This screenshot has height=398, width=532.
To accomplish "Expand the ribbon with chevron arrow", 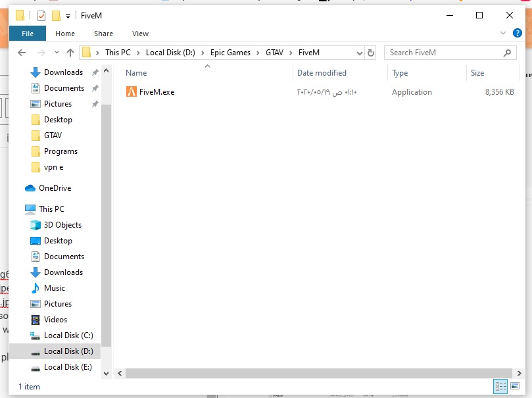I will (x=503, y=34).
